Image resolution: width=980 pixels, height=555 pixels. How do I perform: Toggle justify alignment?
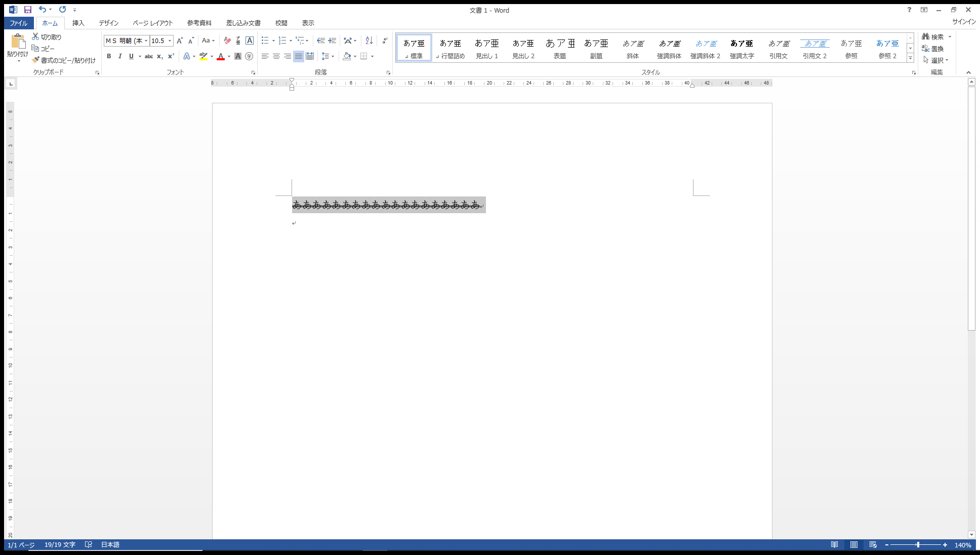(299, 56)
